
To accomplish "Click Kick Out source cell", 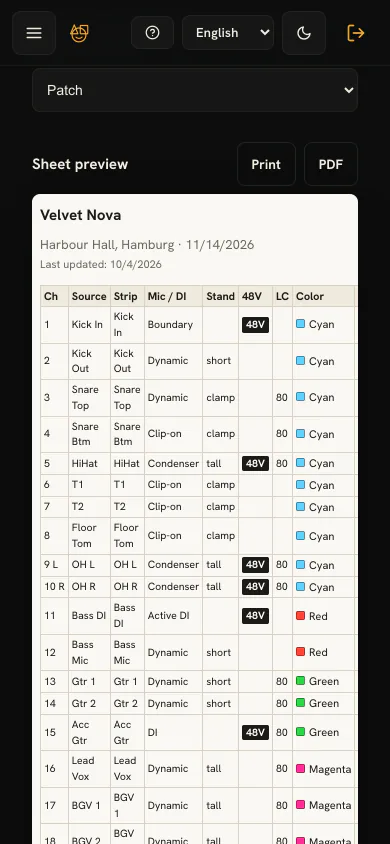I will [89, 361].
